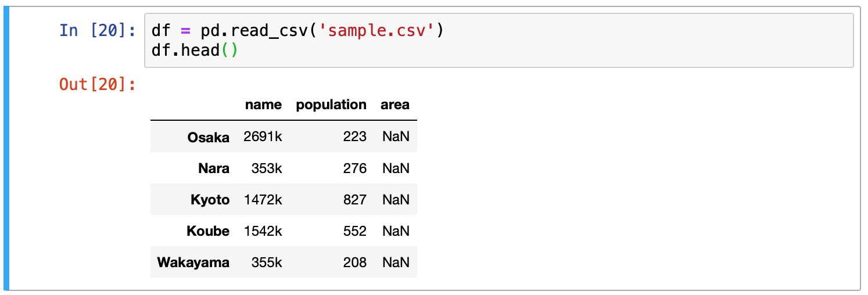
Task: Click the df.head() line of code
Action: point(194,51)
